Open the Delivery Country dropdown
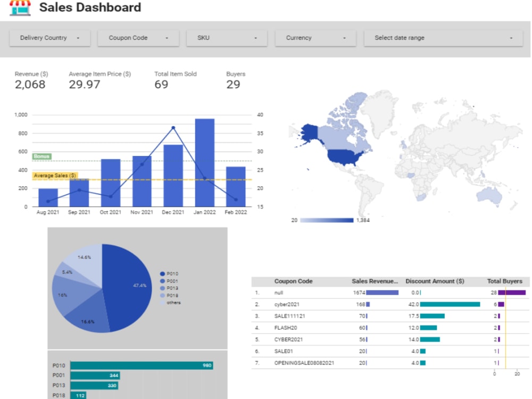 point(50,38)
